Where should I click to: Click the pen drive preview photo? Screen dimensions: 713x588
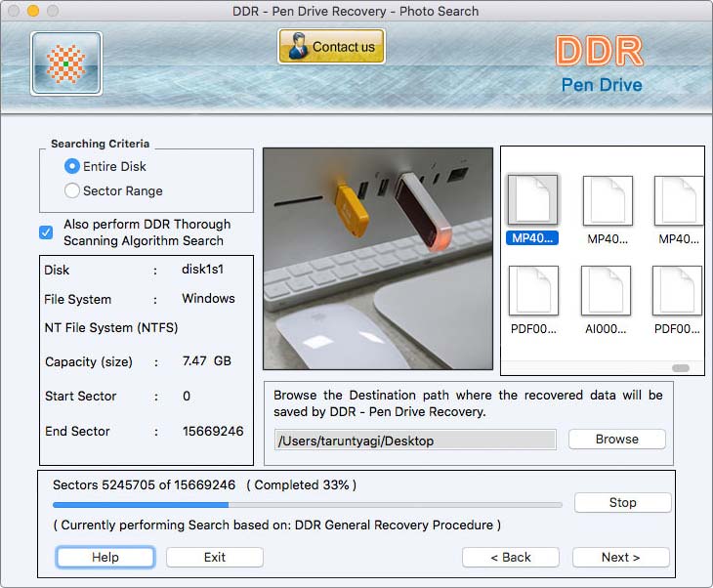click(378, 258)
